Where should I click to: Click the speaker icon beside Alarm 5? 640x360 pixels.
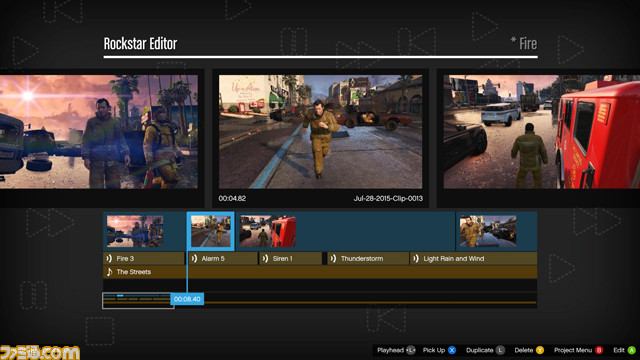[194, 258]
